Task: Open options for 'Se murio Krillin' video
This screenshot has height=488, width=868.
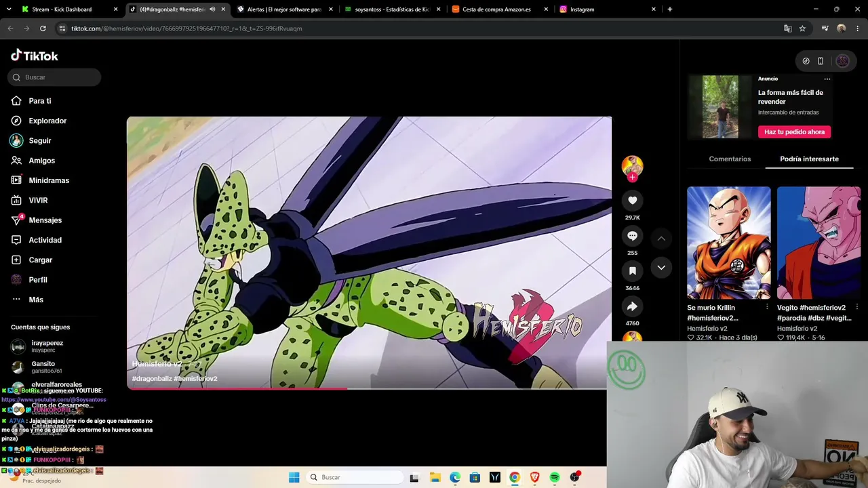Action: [767, 307]
